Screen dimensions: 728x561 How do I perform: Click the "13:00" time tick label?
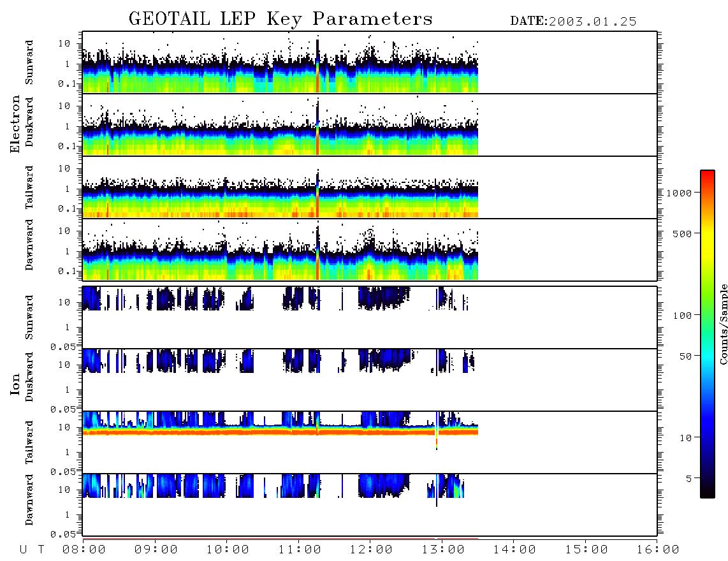[443, 550]
